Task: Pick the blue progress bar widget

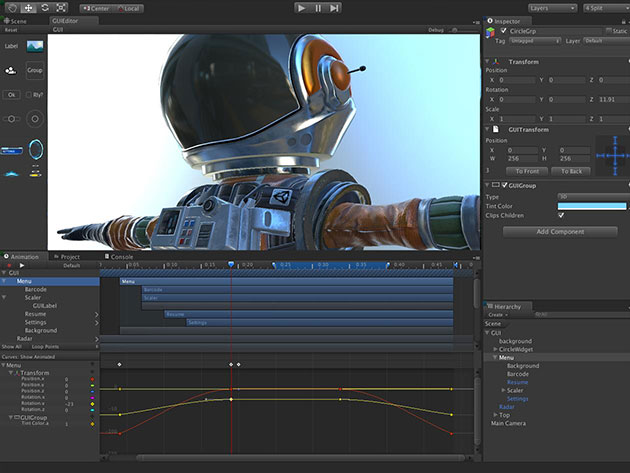Action: point(12,151)
